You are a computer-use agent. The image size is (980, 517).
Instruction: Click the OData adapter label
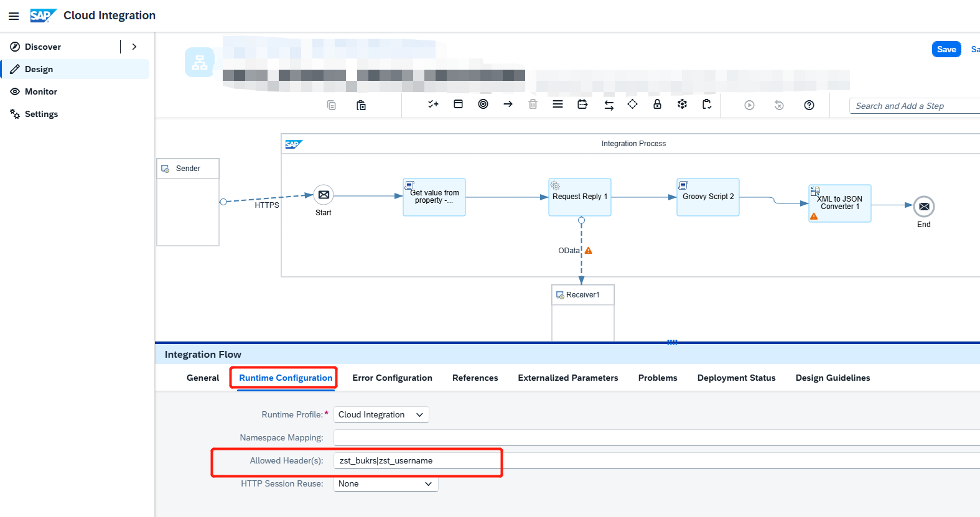click(569, 251)
